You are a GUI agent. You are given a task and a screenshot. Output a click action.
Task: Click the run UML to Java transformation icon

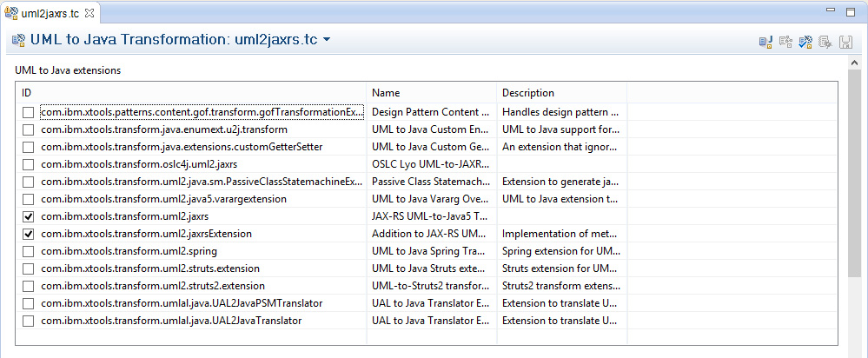(765, 42)
